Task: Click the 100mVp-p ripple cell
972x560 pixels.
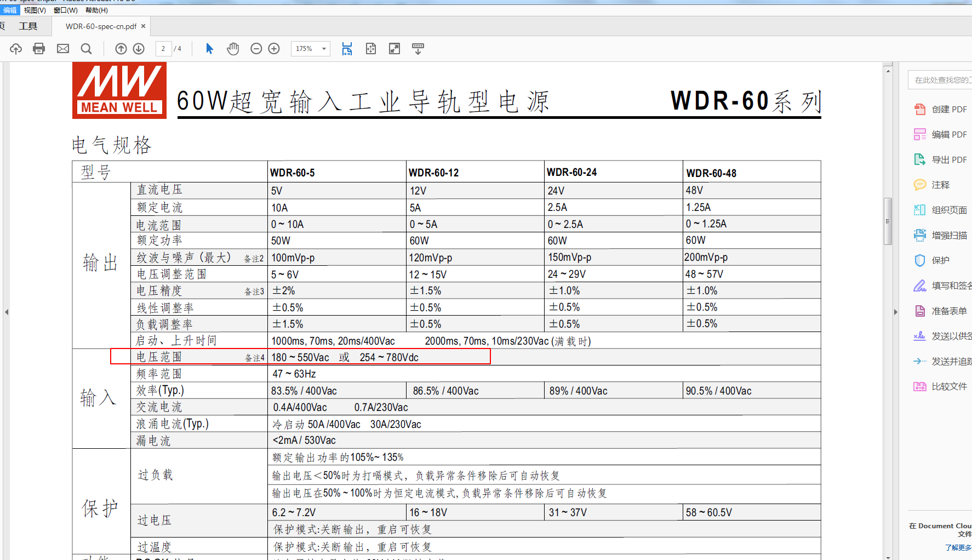Action: tap(293, 258)
